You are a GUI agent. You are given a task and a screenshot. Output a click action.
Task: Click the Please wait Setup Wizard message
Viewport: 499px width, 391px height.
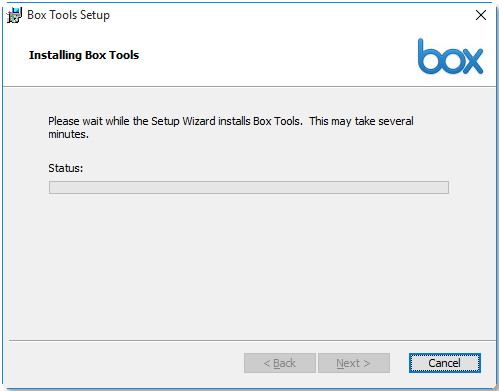coord(231,127)
